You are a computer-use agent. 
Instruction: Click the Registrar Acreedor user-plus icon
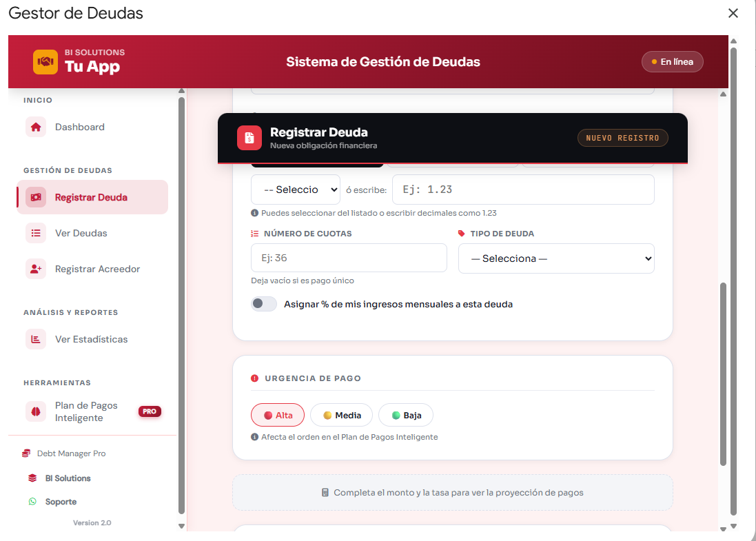pos(36,269)
